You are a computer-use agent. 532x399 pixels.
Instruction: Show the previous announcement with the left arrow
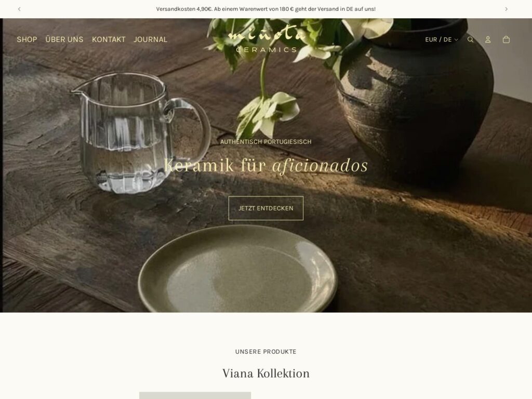(19, 9)
